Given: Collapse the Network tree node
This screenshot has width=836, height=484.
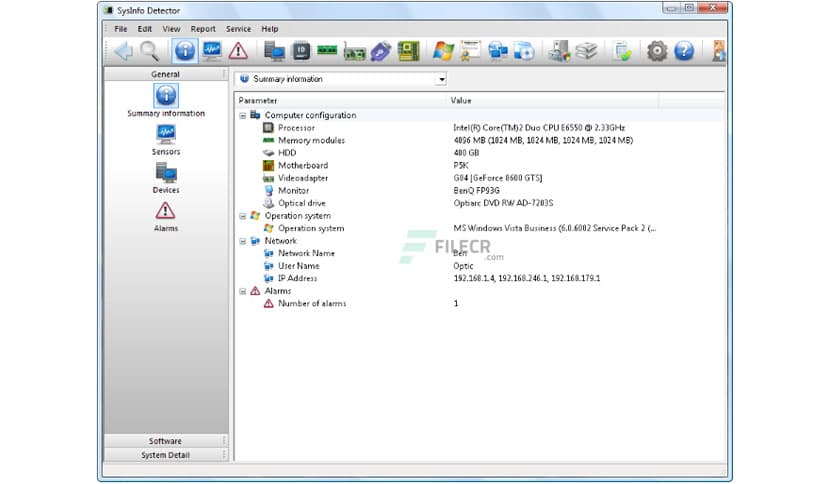Looking at the screenshot, I should 243,241.
